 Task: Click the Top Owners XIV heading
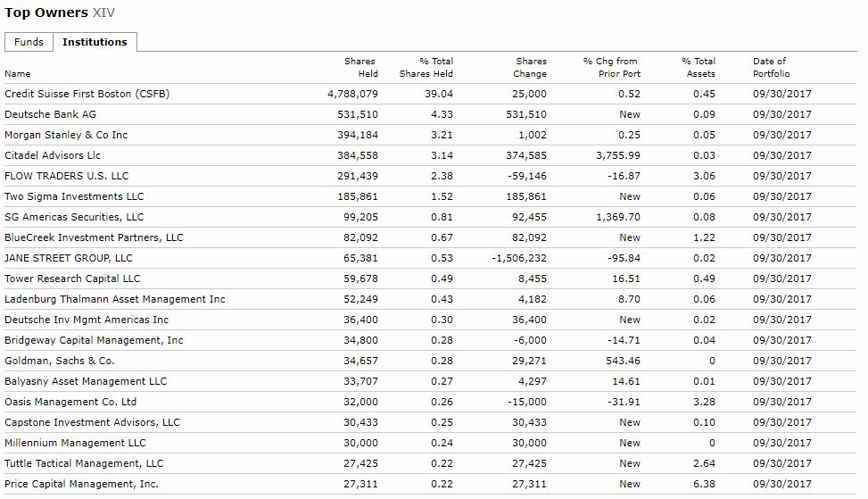[60, 12]
